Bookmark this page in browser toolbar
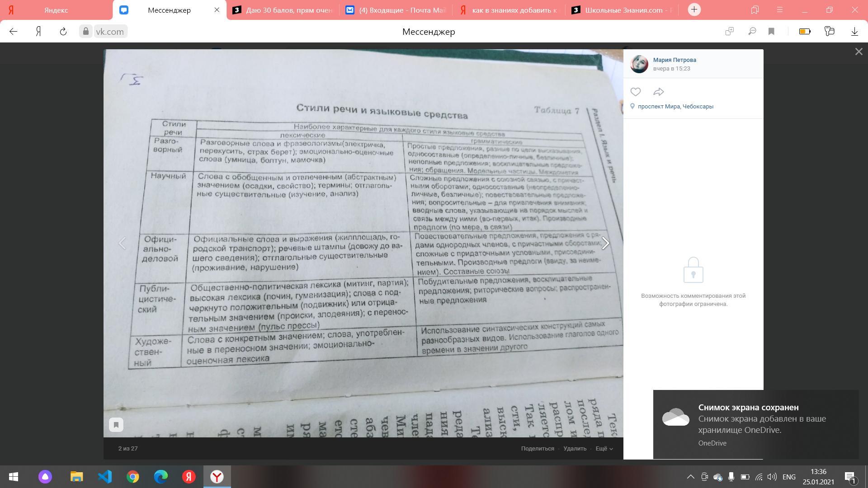The image size is (868, 488). pos(772,32)
